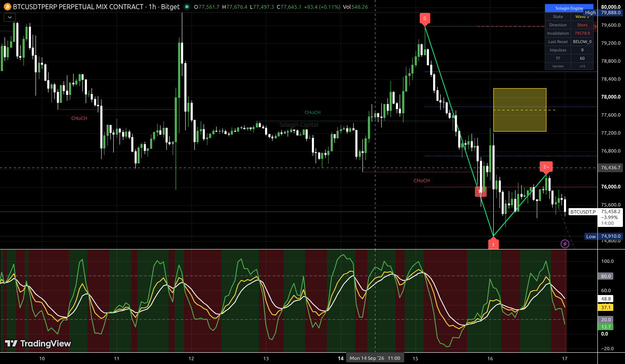Click the Impulses row label

(558, 50)
